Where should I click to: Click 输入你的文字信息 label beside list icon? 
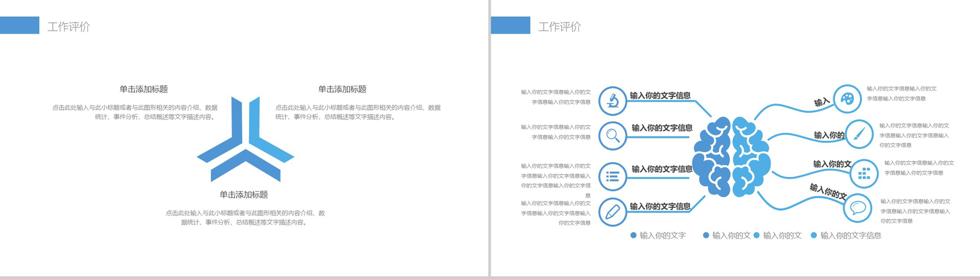(x=662, y=169)
